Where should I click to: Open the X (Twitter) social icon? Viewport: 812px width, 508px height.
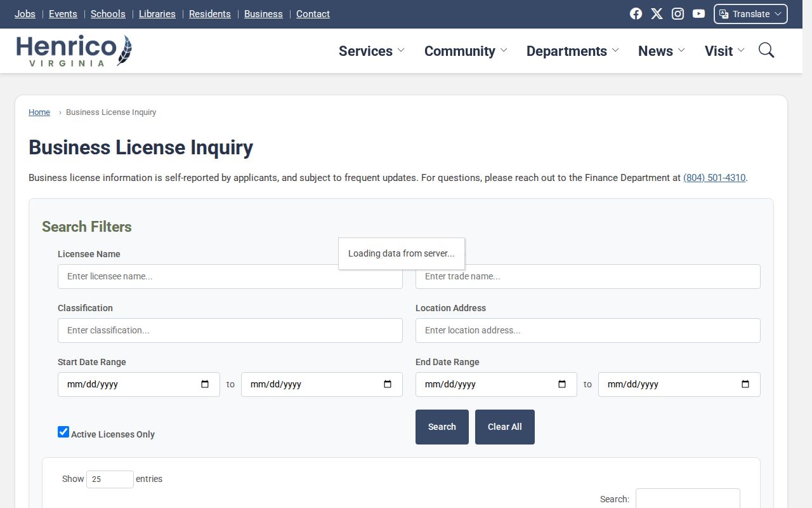click(657, 14)
